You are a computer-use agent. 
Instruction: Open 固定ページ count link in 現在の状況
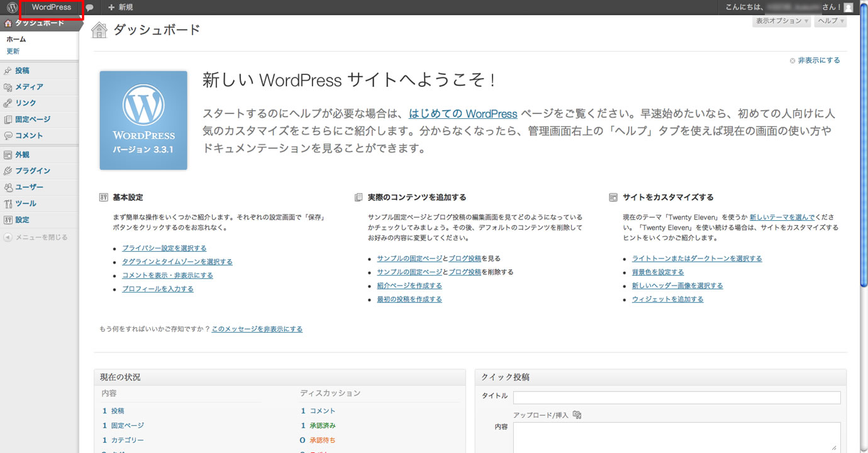coord(128,425)
